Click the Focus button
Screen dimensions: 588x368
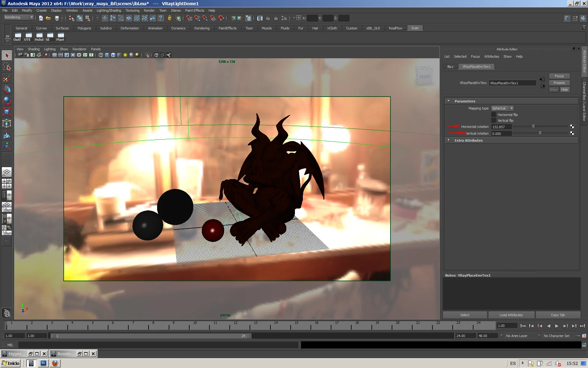click(559, 76)
